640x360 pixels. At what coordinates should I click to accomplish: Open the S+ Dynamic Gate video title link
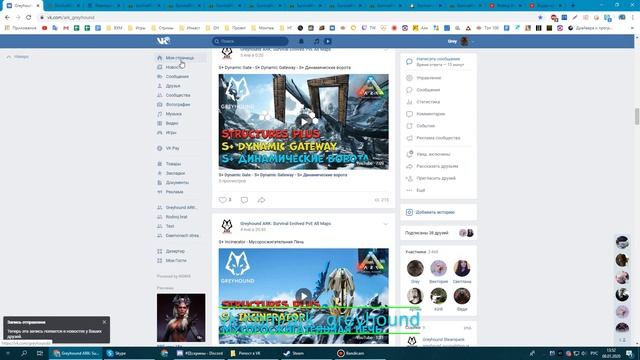(x=283, y=175)
